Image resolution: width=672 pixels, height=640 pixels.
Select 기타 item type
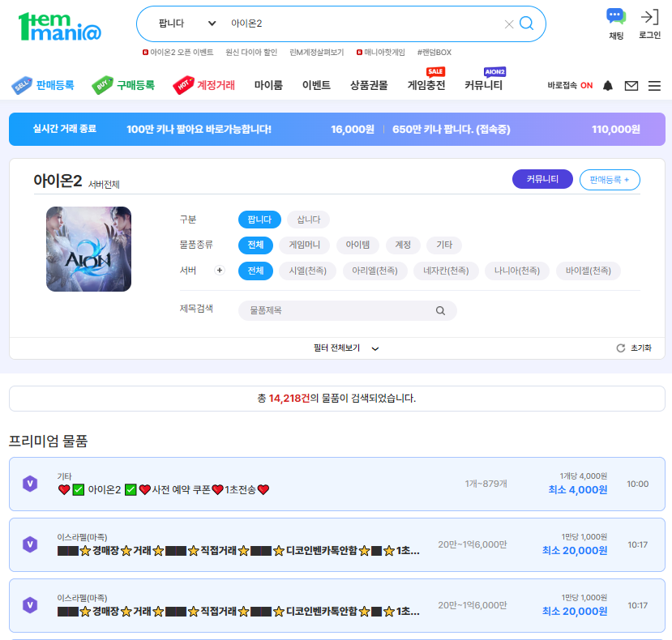pyautogui.click(x=444, y=245)
